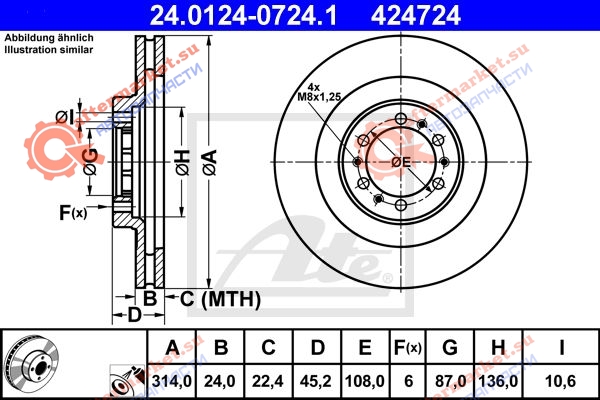Viewport: 600px width, 400px height.
Task: Click the table header H
Action: 498,348
